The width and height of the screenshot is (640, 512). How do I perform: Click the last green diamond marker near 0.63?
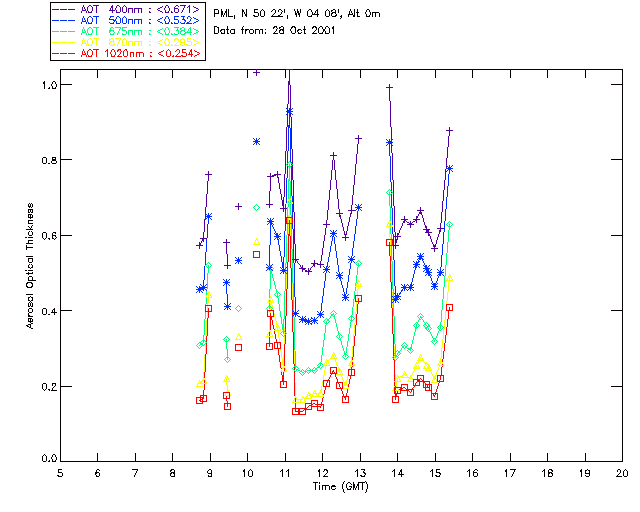point(449,225)
